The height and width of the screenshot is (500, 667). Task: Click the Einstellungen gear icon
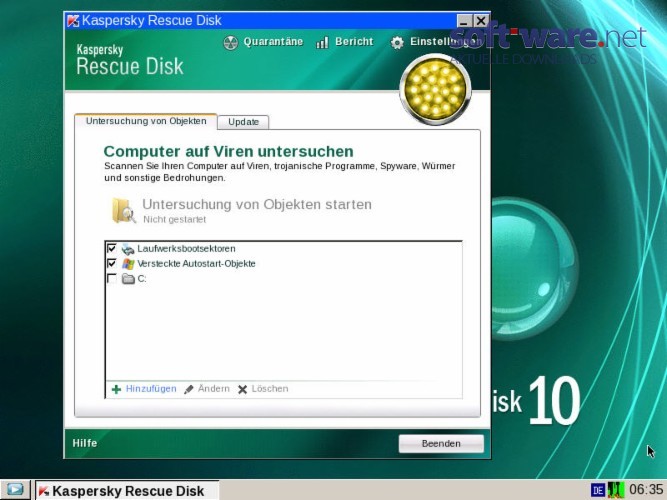pos(397,43)
